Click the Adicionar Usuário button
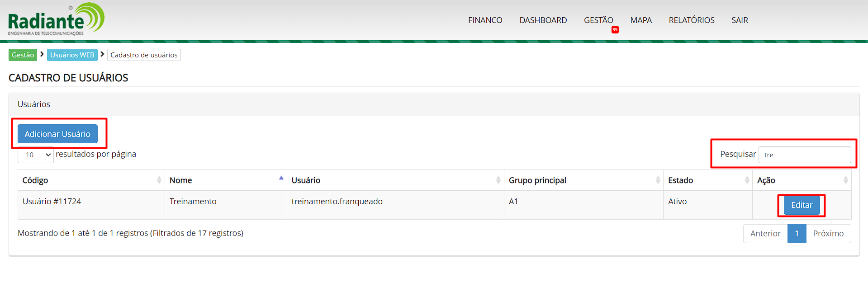 [57, 134]
